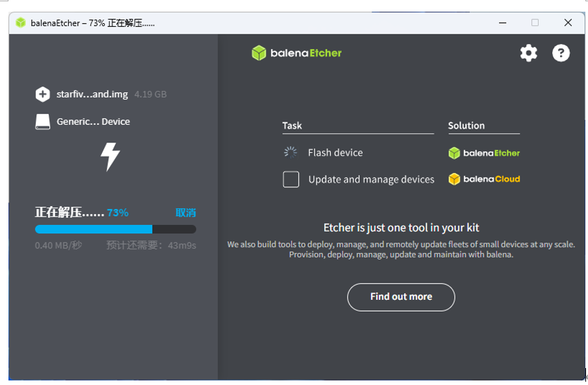Click the lightning bolt flash icon
This screenshot has width=588, height=385.
(x=110, y=157)
